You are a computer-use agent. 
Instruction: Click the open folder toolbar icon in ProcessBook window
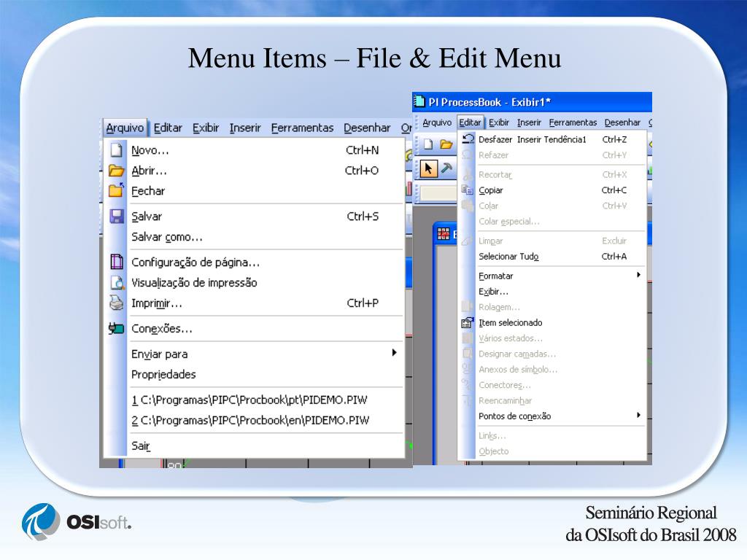click(x=446, y=144)
